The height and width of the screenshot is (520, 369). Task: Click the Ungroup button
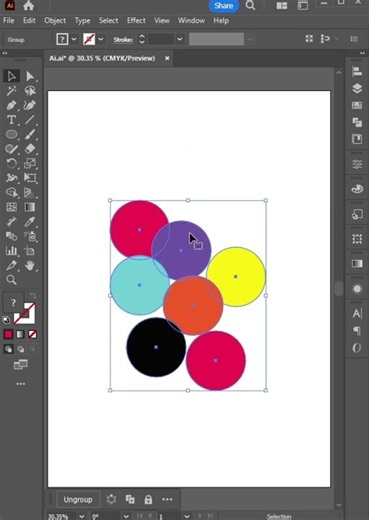point(78,500)
